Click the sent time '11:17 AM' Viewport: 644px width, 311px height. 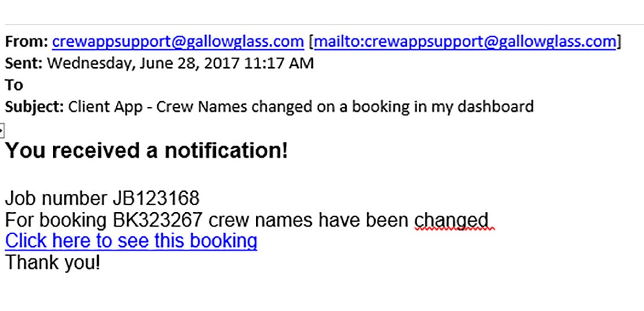(x=279, y=63)
